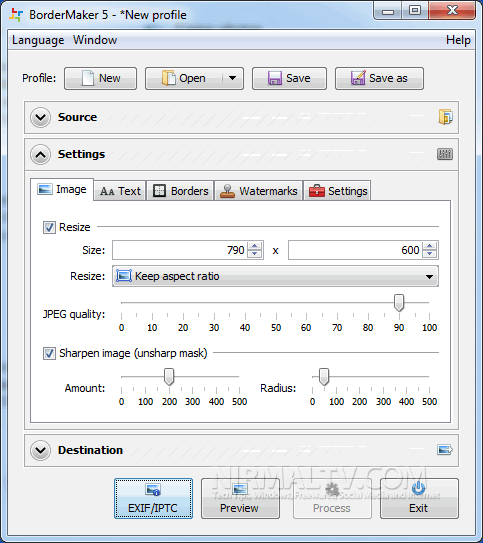This screenshot has width=483, height=543.
Task: Switch to the Watermarks tab
Action: point(259,191)
